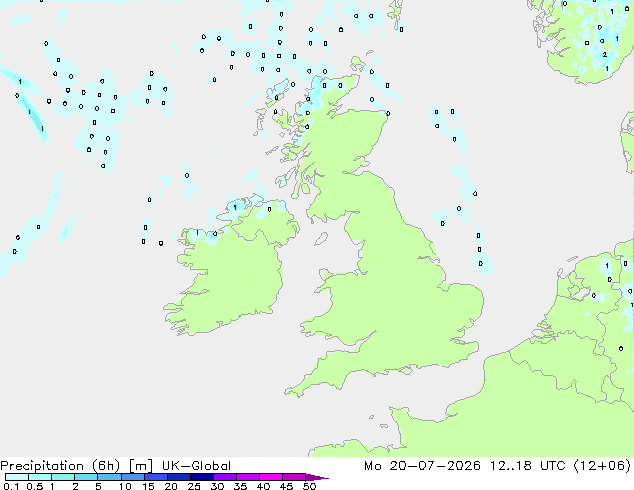Click the '12..18 UTC' time range text
This screenshot has width=634, height=490.
pyautogui.click(x=528, y=466)
